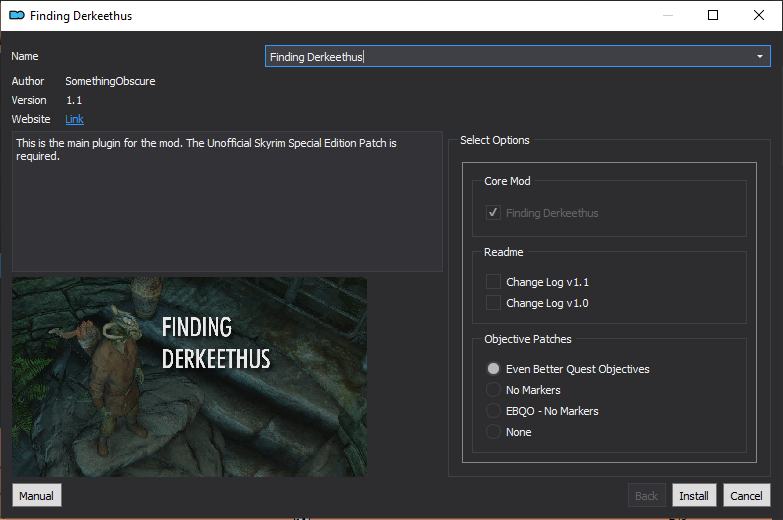Click the author name SomethingObscure
783x520 pixels.
[110, 81]
